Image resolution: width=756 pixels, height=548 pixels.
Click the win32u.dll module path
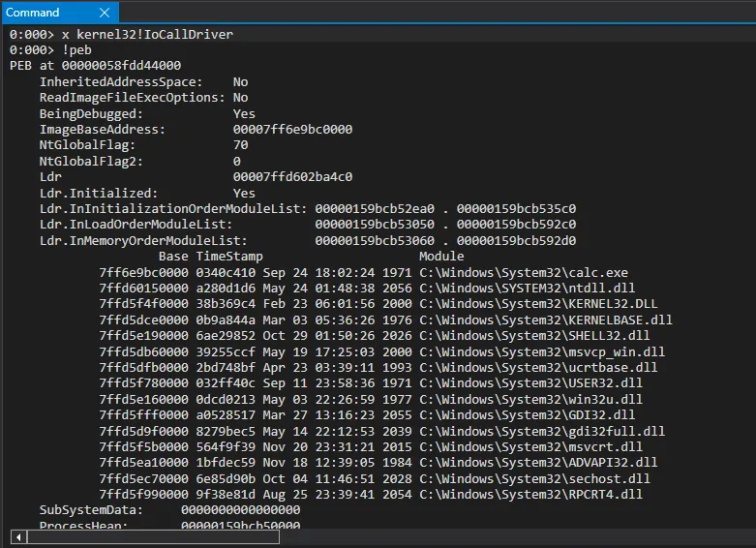tap(530, 400)
